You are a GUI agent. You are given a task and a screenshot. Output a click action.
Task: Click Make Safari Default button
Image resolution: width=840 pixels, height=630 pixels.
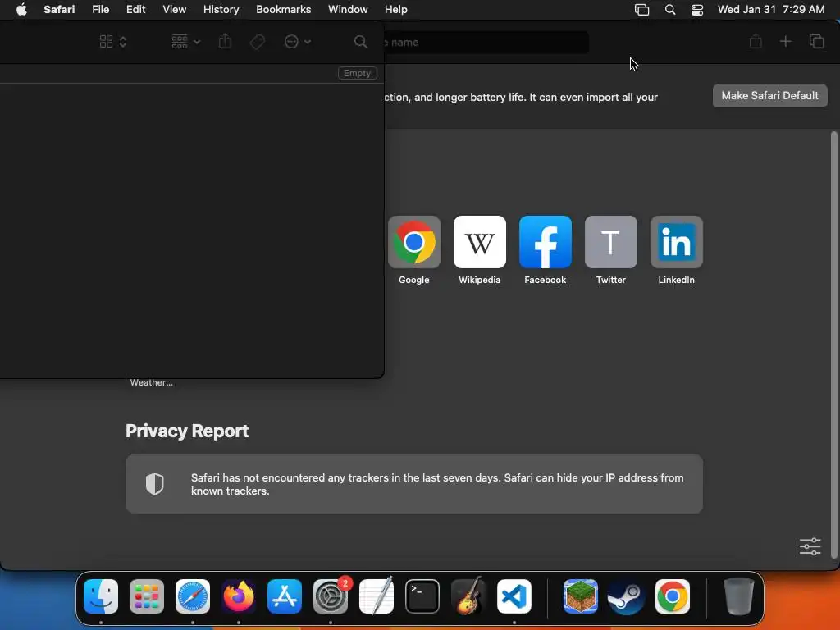[769, 96]
